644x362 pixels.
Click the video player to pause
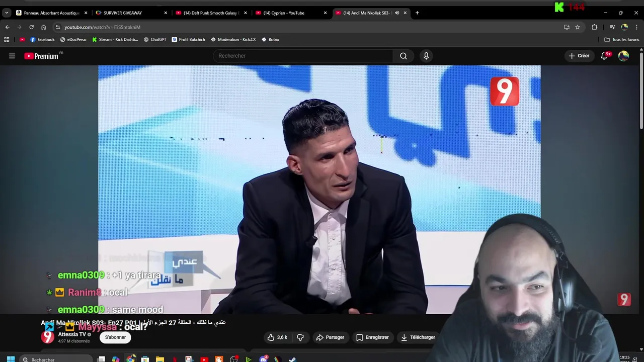319,189
